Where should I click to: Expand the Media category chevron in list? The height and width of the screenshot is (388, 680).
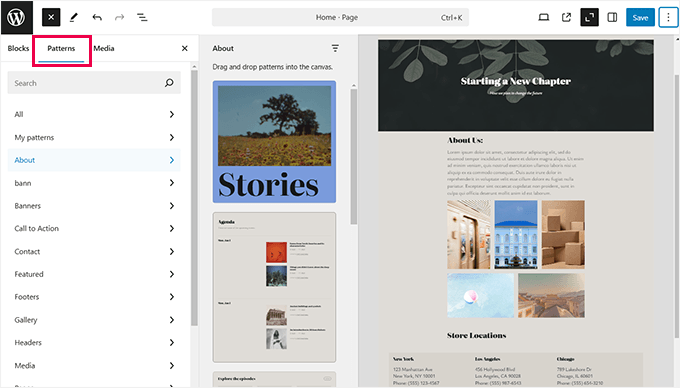point(172,365)
